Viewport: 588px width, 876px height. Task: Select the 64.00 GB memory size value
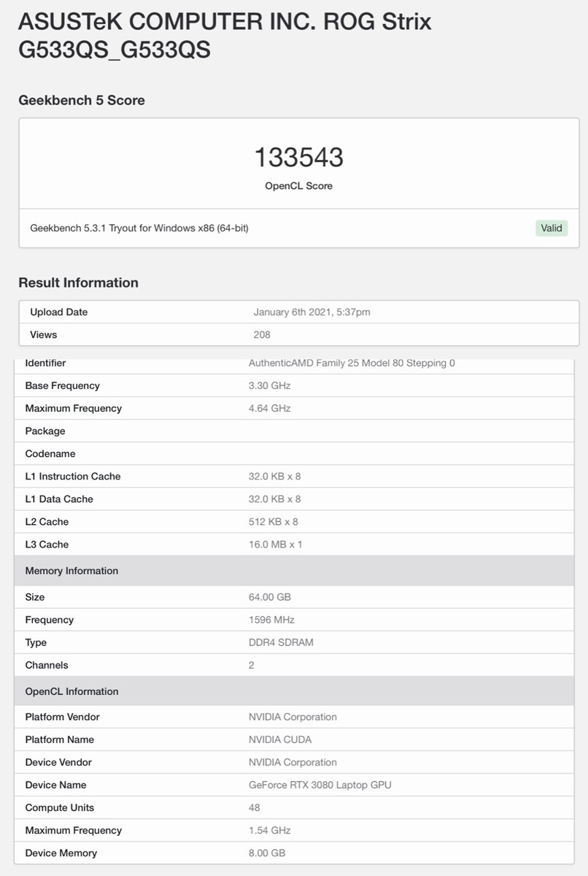coord(270,596)
